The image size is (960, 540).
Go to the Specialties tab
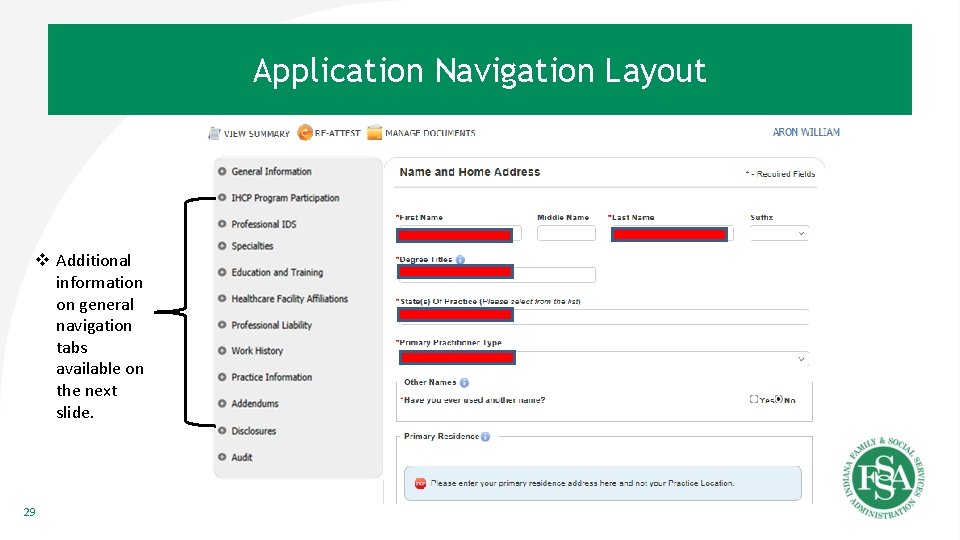(252, 246)
